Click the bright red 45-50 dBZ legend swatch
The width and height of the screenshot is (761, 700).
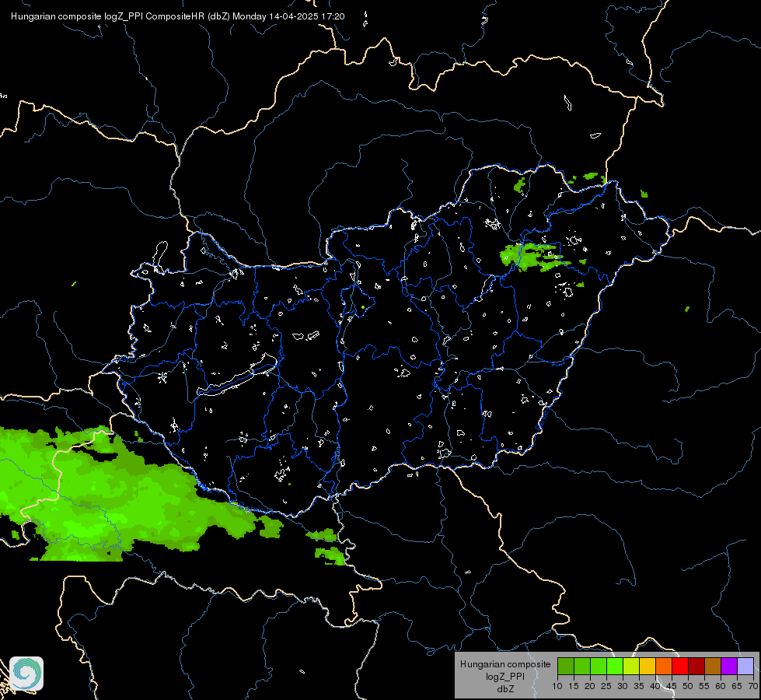[x=680, y=666]
